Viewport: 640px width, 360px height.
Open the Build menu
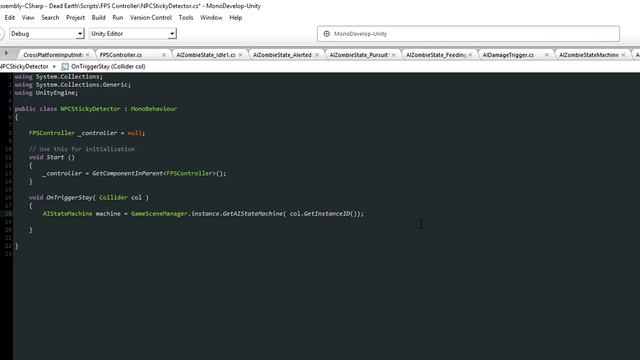point(98,18)
